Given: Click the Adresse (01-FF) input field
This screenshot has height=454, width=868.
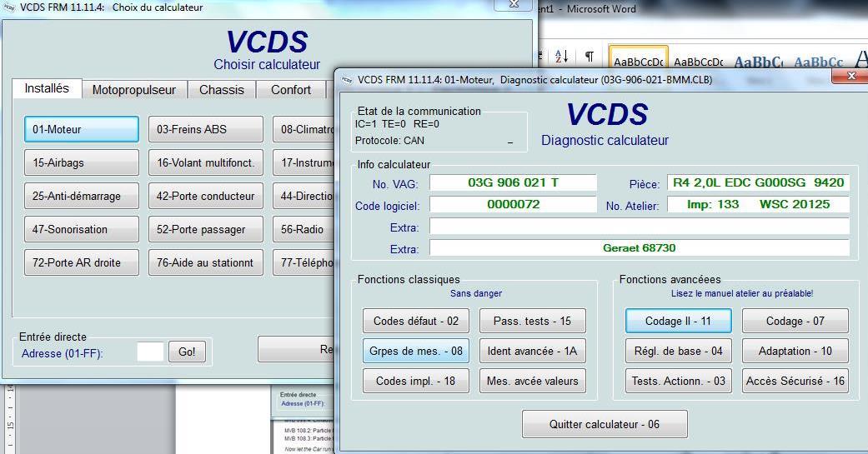Looking at the screenshot, I should pos(150,352).
